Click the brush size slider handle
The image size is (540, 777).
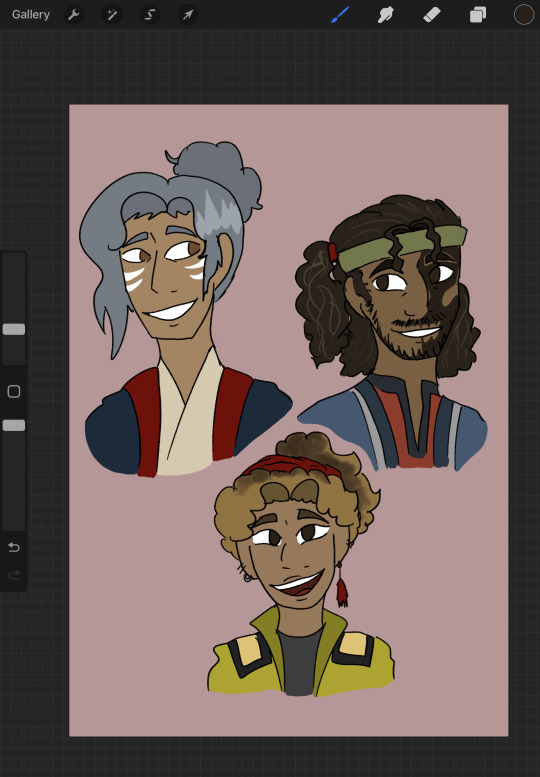pyautogui.click(x=14, y=329)
